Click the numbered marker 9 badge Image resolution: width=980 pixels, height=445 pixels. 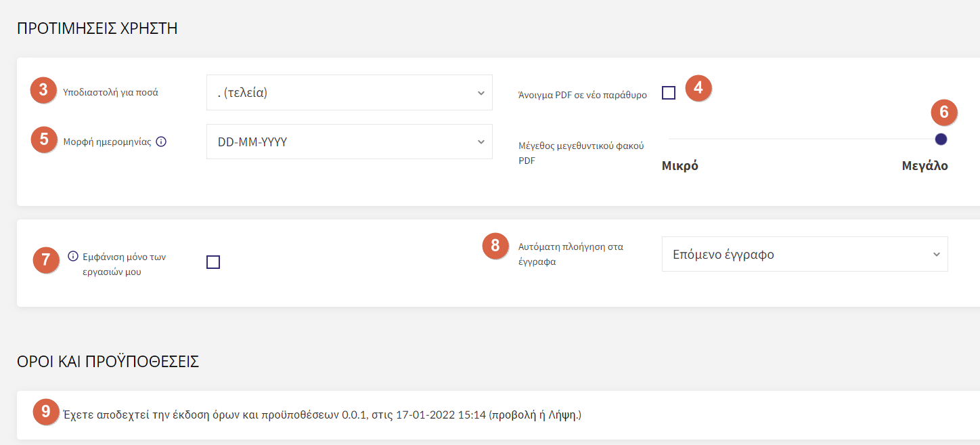(x=45, y=411)
